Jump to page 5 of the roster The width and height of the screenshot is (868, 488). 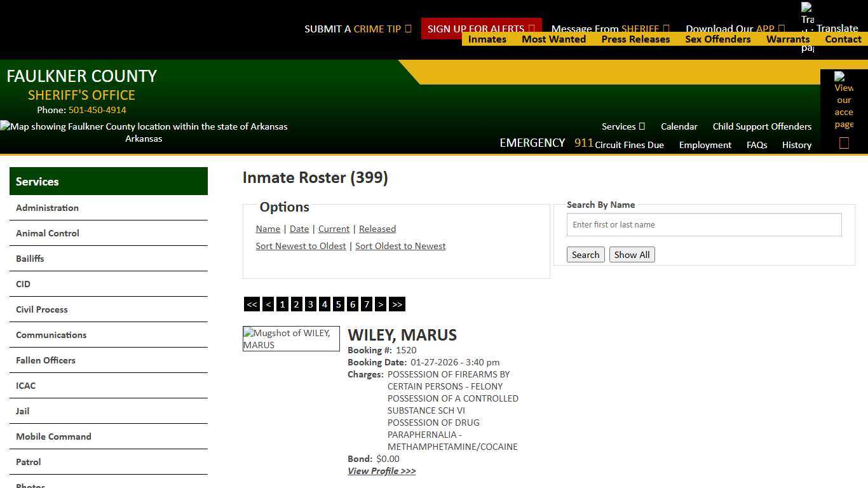click(338, 304)
